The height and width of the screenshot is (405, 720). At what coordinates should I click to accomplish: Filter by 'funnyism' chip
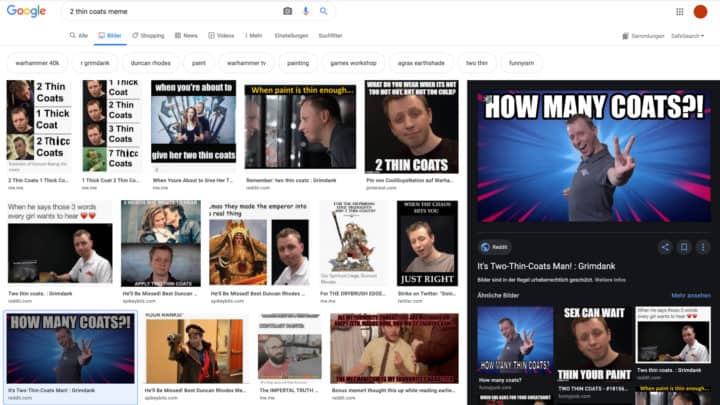coord(521,63)
